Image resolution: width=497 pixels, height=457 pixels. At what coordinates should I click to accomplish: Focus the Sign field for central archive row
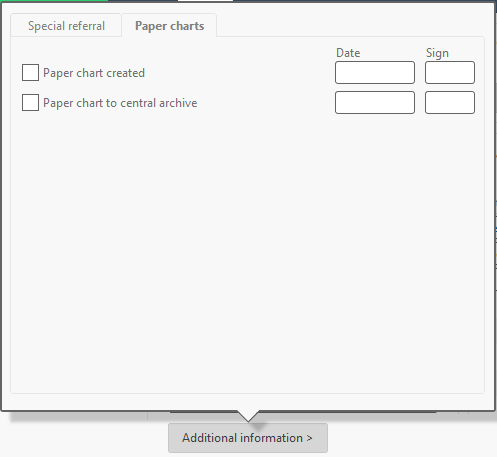(450, 102)
